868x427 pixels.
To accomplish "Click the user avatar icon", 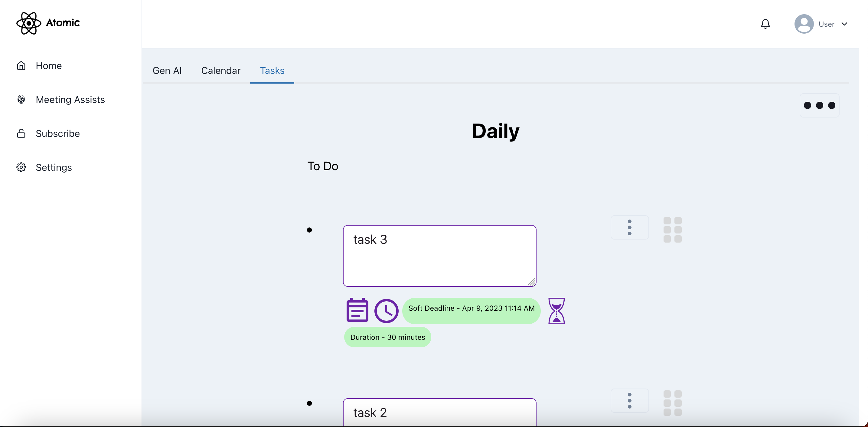I will (804, 24).
